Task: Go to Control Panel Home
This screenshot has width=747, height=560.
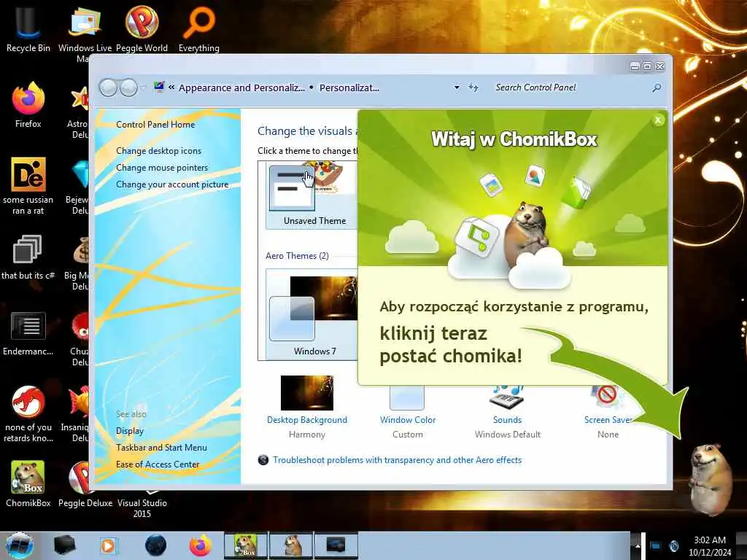Action: 155,125
